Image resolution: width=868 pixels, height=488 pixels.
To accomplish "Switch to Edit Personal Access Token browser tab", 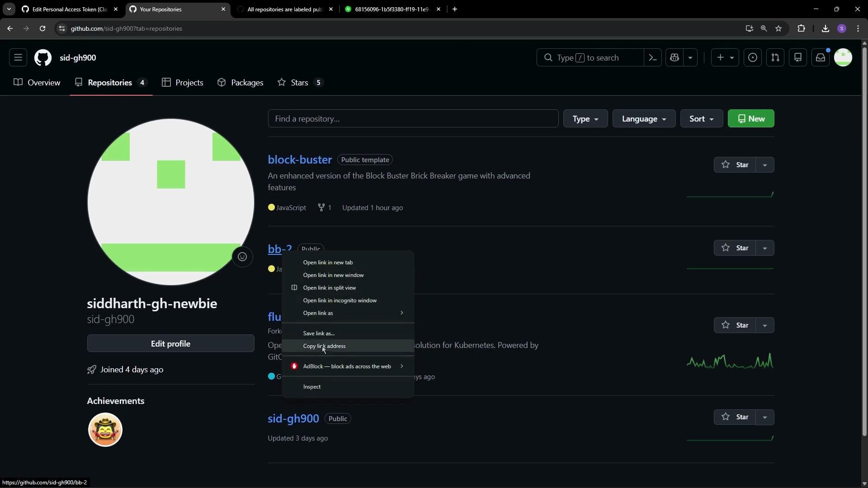I will (70, 9).
